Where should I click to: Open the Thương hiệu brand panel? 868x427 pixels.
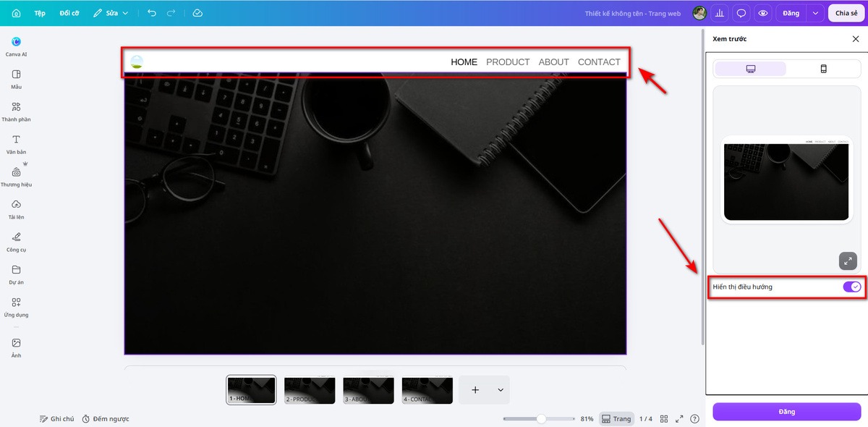pyautogui.click(x=16, y=177)
